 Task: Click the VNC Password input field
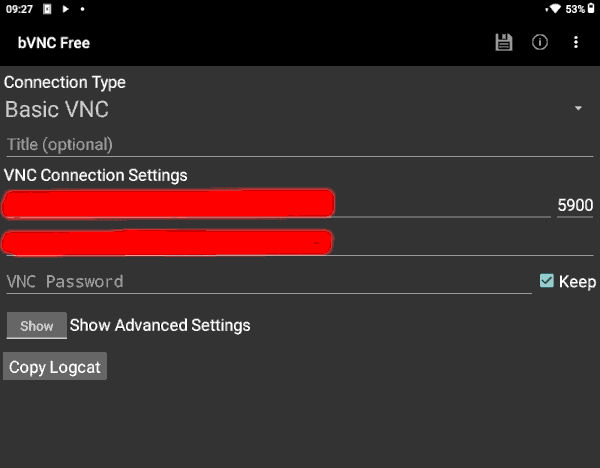coord(268,281)
